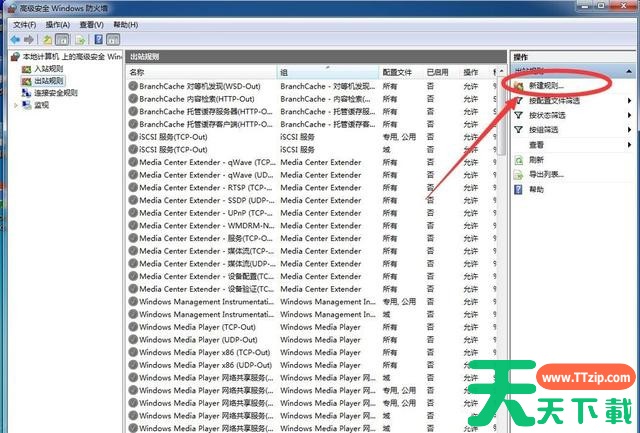Click the rule list vertical scrollbar thumb
This screenshot has height=433, width=640.
[502, 115]
